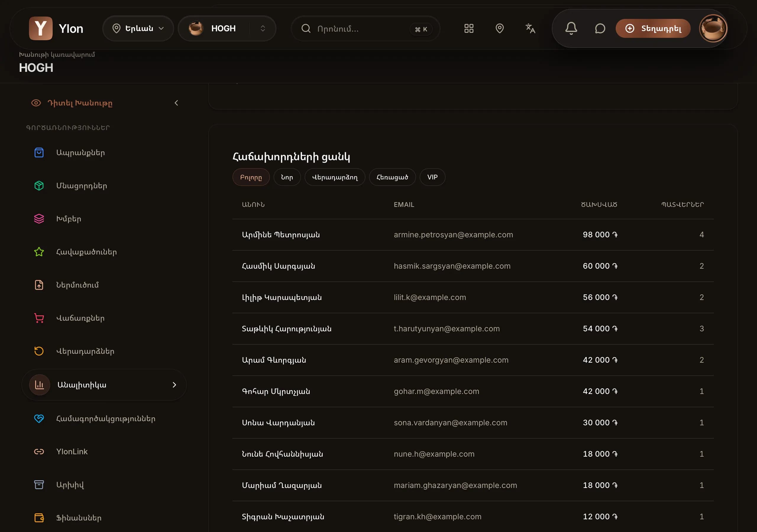Collapse the sidebar with the left chevron
This screenshot has width=757, height=532.
(177, 103)
